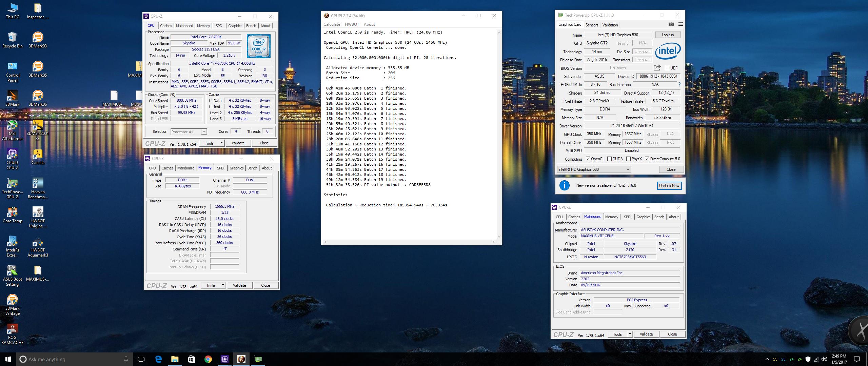Launch Catzilla desktop shortcut
This screenshot has height=366, width=868.
click(38, 157)
